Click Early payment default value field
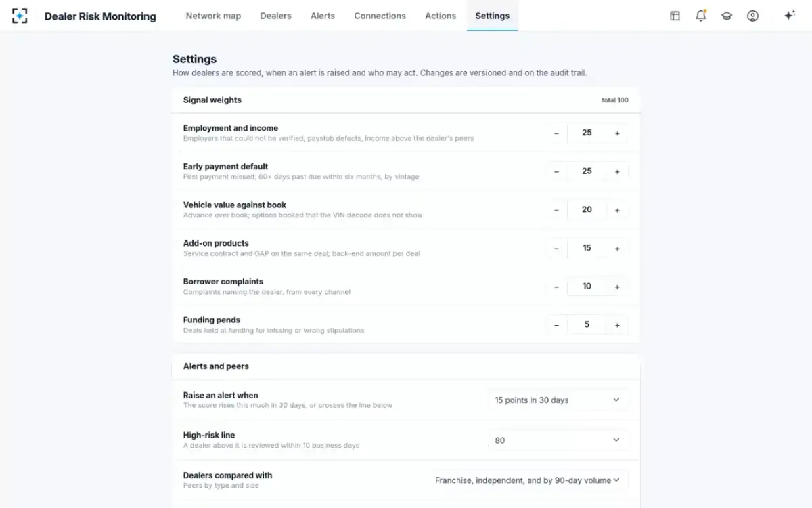 (587, 171)
